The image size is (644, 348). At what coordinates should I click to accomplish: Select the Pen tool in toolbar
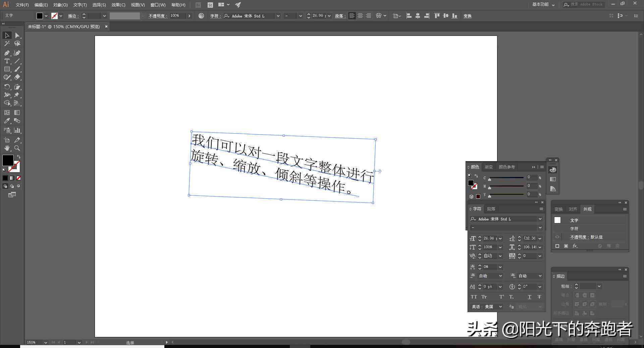(7, 53)
